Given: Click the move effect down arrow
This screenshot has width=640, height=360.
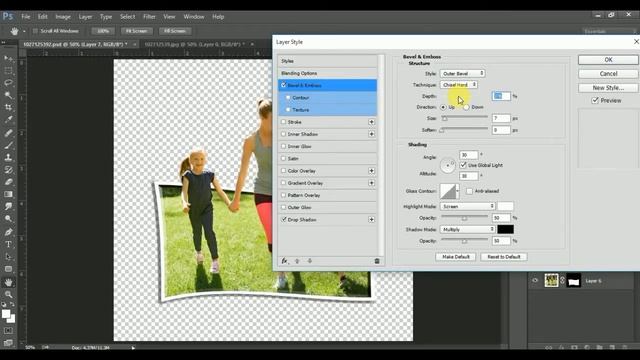Looking at the screenshot, I should (310, 261).
